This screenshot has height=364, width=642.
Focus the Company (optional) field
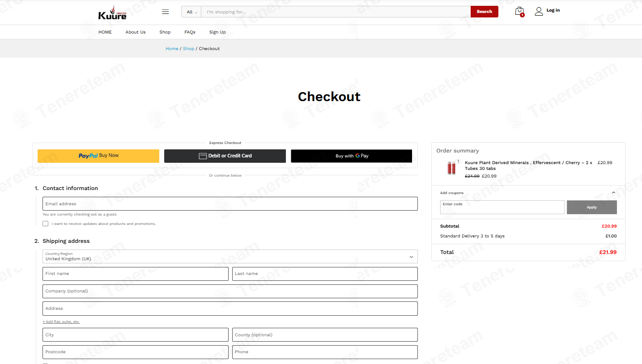pos(230,291)
